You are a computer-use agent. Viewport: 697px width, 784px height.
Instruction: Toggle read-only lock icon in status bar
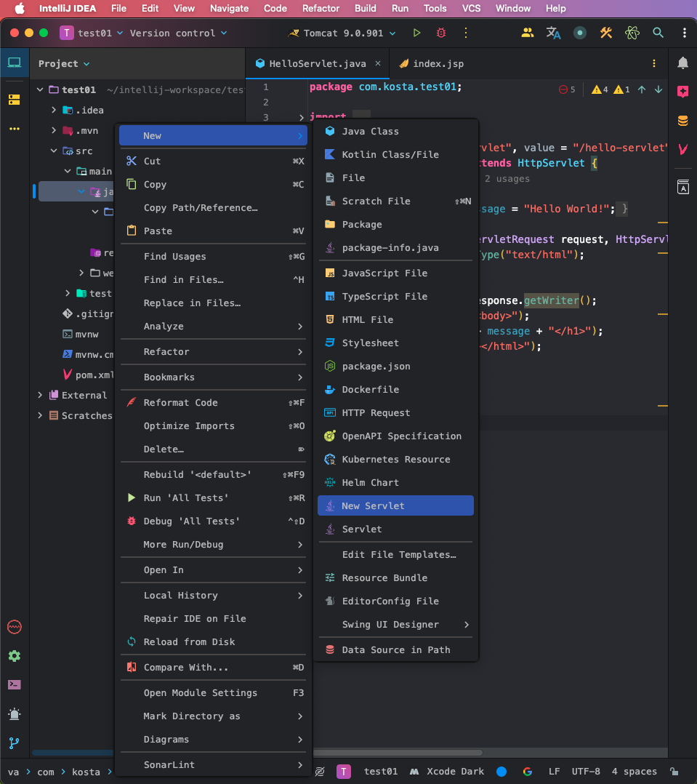click(674, 772)
